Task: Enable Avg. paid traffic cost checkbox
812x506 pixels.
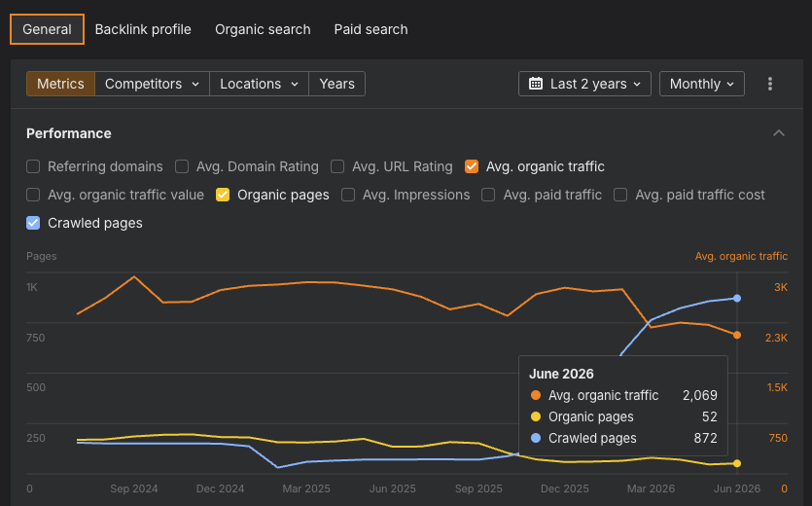Action: pyautogui.click(x=620, y=195)
